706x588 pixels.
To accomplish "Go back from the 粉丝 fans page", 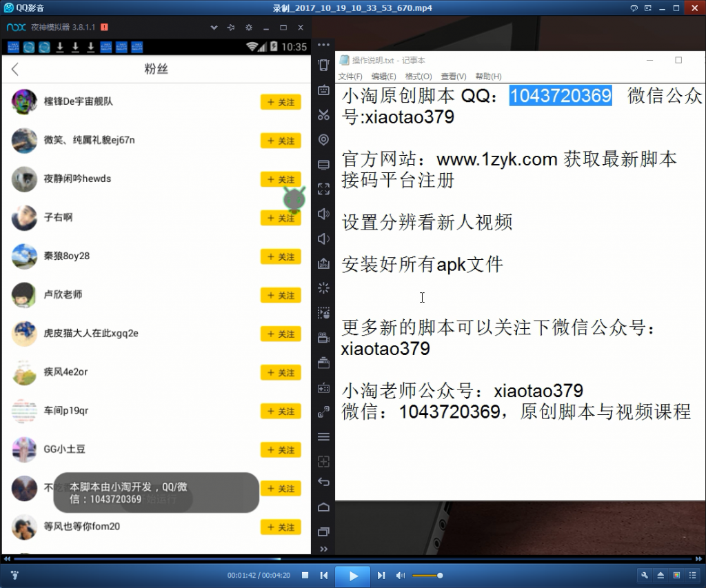I will click(15, 70).
